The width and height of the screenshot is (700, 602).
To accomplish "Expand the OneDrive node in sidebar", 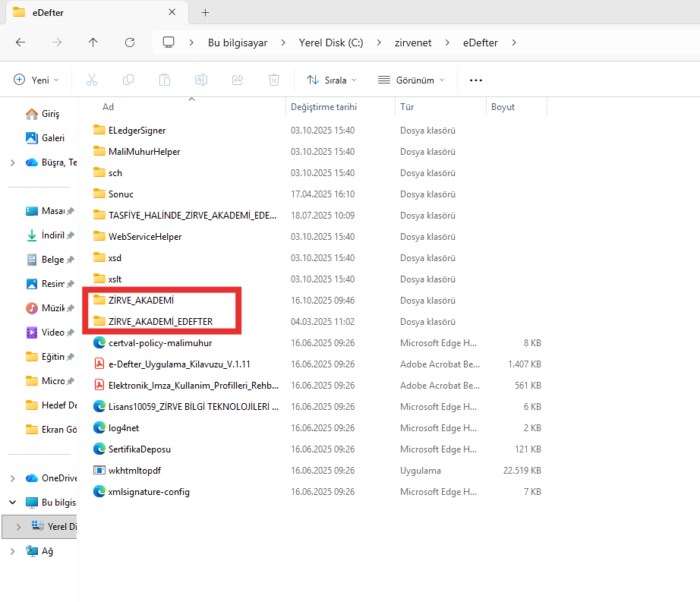I will coord(12,478).
